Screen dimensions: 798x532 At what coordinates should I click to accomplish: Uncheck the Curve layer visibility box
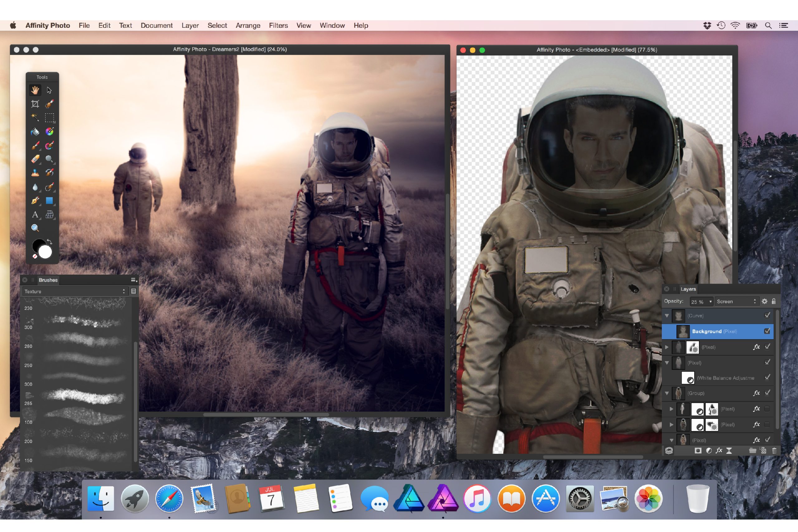[x=767, y=315]
